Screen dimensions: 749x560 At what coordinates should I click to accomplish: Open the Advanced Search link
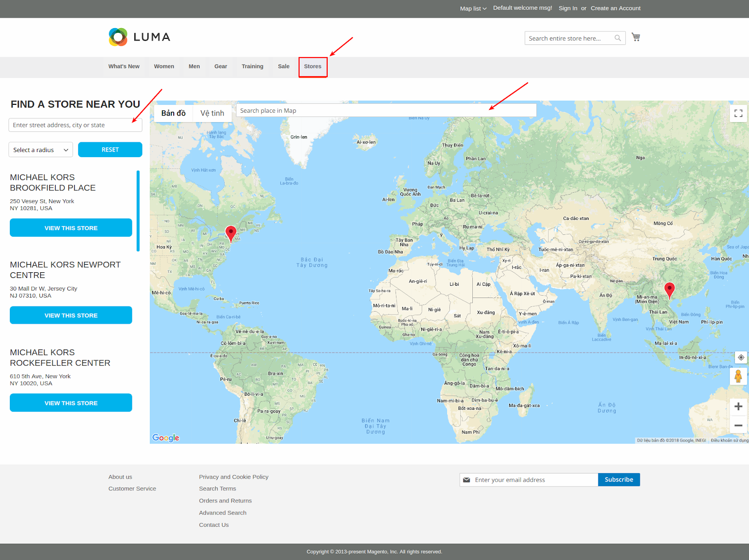click(x=223, y=513)
